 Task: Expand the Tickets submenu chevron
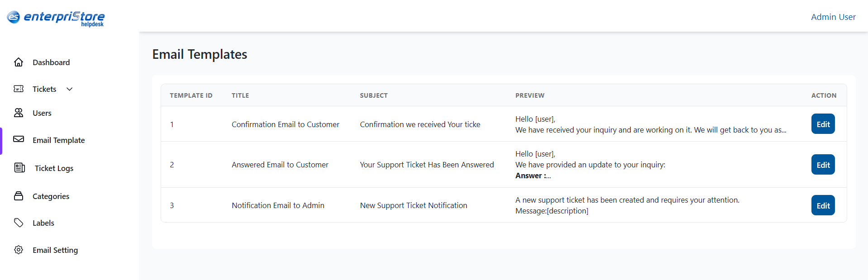[x=70, y=89]
